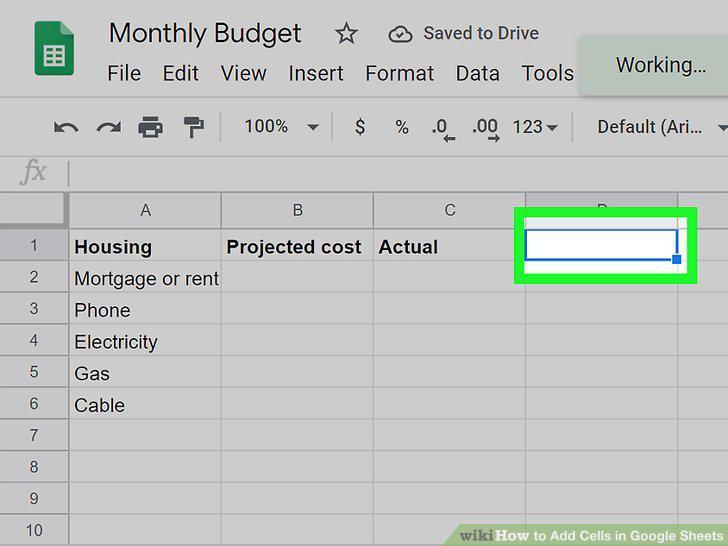728x546 pixels.
Task: Select row 9 header
Action: [34, 498]
